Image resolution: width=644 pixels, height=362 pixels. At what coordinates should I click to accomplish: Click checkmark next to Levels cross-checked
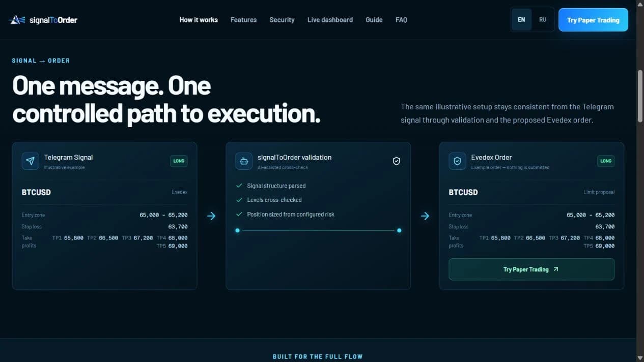point(239,200)
